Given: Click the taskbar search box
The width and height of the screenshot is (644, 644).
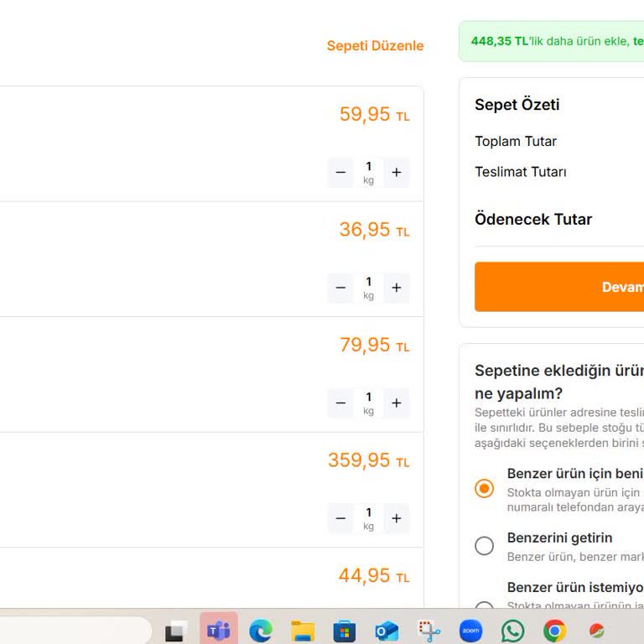Looking at the screenshot, I should 76,631.
